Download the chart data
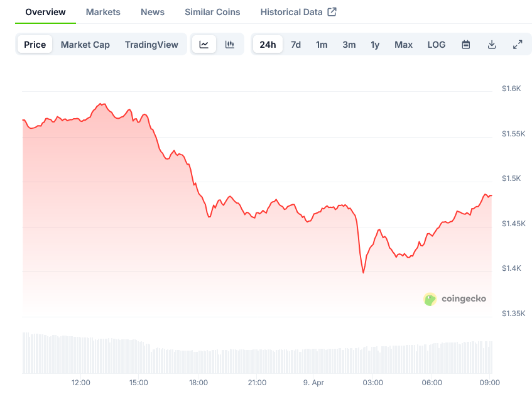Image resolution: width=532 pixels, height=394 pixels. 492,45
